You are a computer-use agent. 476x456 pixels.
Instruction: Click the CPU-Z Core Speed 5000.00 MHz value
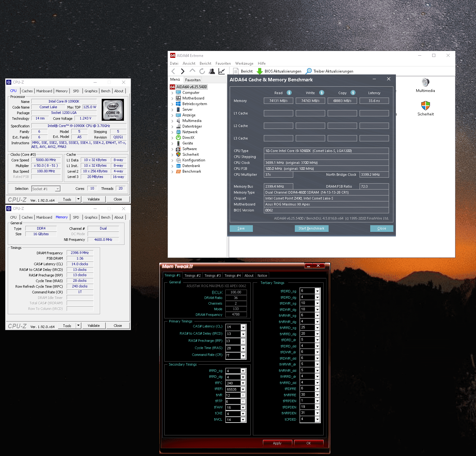(x=46, y=160)
